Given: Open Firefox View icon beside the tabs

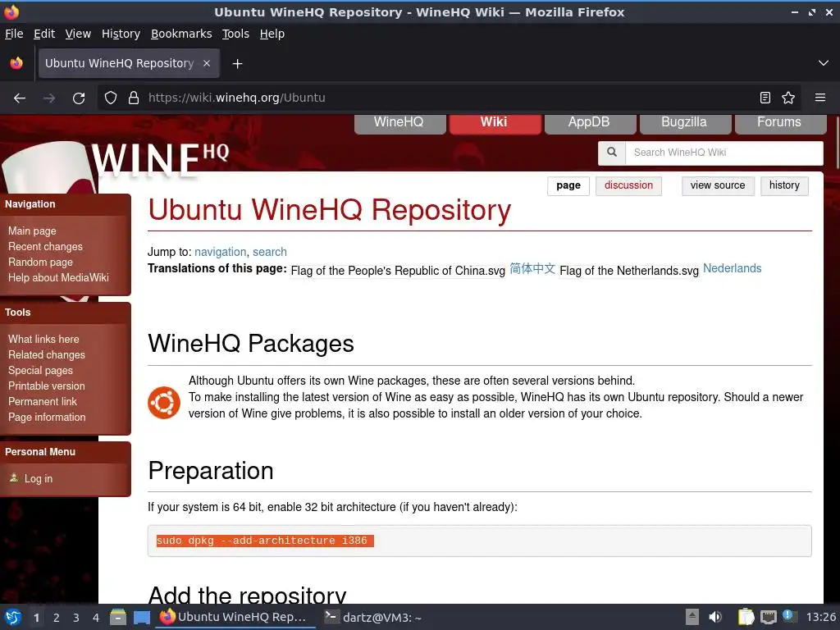Looking at the screenshot, I should coord(16,63).
